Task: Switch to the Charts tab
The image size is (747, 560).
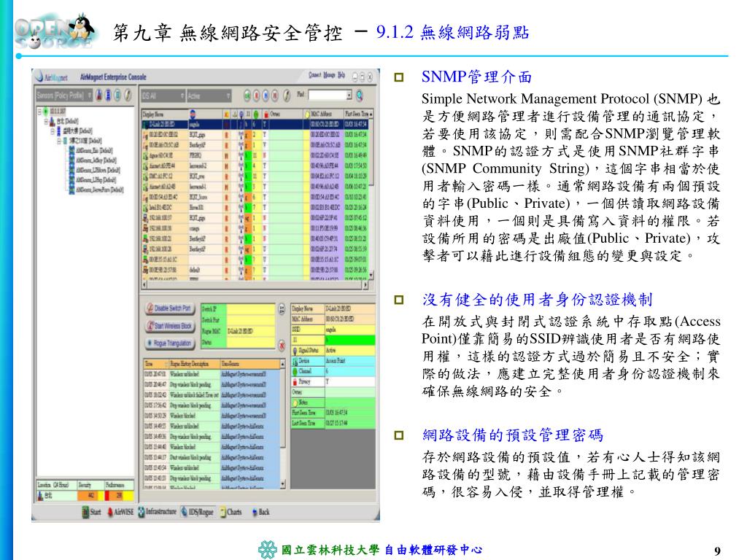Action: 231,513
